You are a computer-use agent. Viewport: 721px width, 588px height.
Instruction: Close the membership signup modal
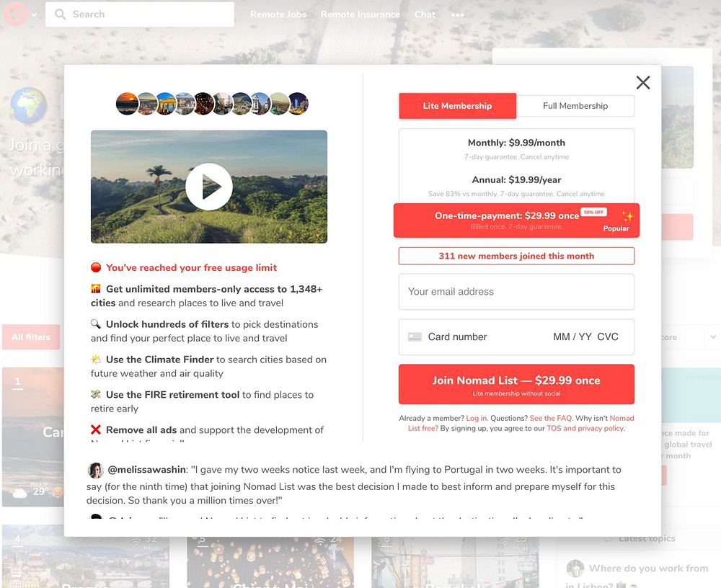(x=643, y=83)
